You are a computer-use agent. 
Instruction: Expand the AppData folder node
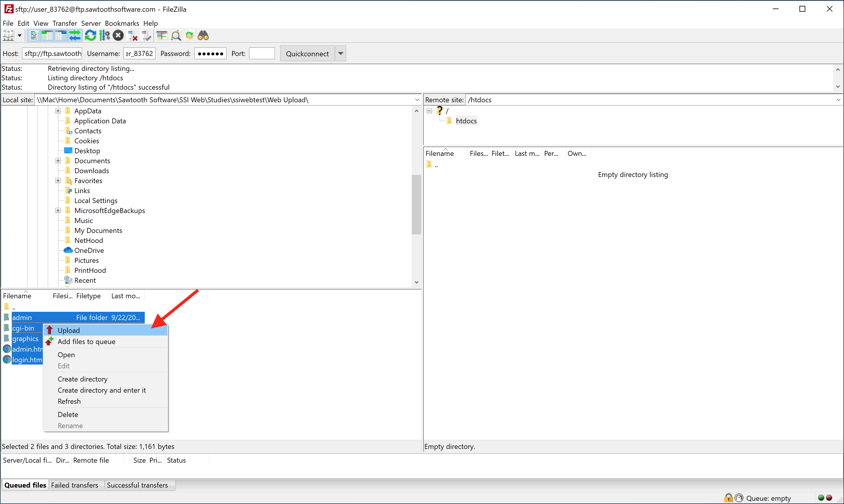coord(58,111)
